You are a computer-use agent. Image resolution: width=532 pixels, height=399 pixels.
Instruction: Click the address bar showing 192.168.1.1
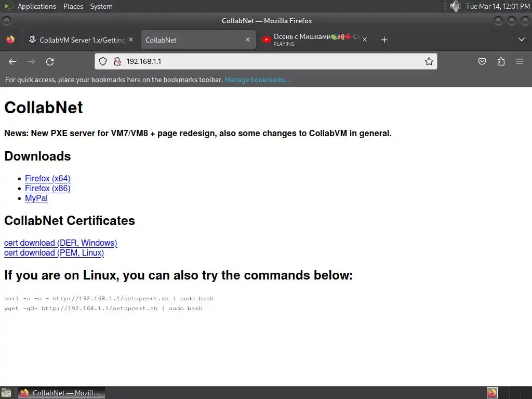[265, 61]
